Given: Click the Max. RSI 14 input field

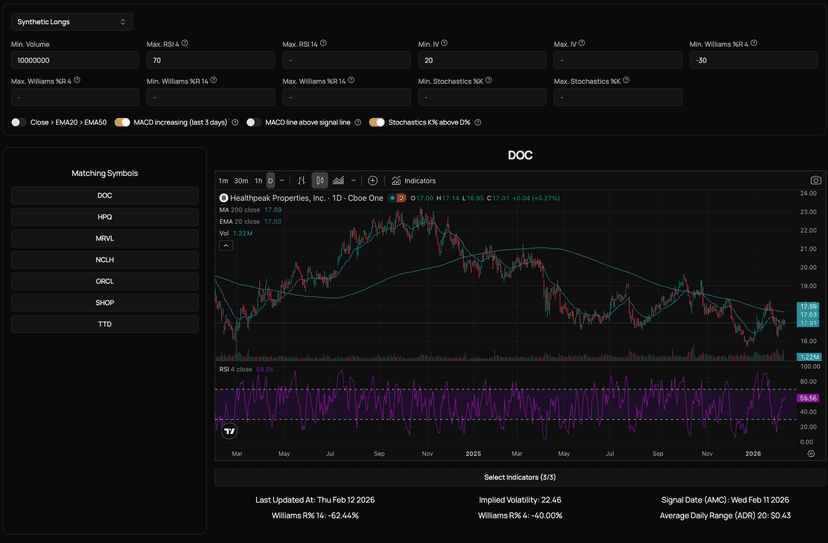Looking at the screenshot, I should (346, 60).
